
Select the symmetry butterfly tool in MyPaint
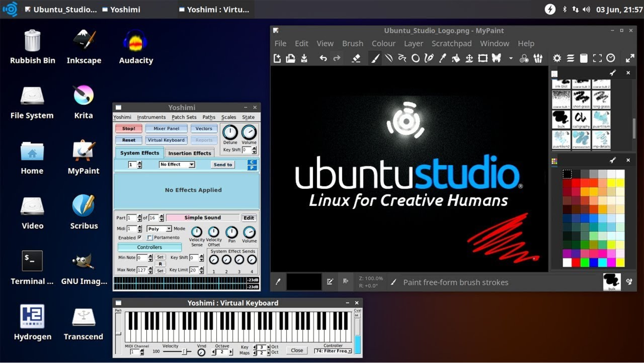tap(496, 58)
